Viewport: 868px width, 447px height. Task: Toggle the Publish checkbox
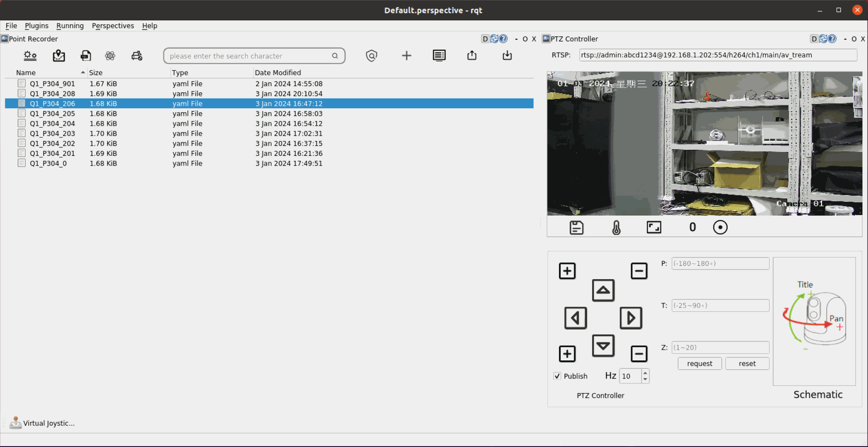point(558,376)
